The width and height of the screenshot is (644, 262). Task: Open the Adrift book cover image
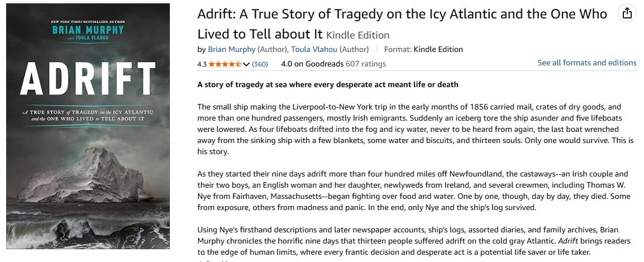click(x=88, y=126)
